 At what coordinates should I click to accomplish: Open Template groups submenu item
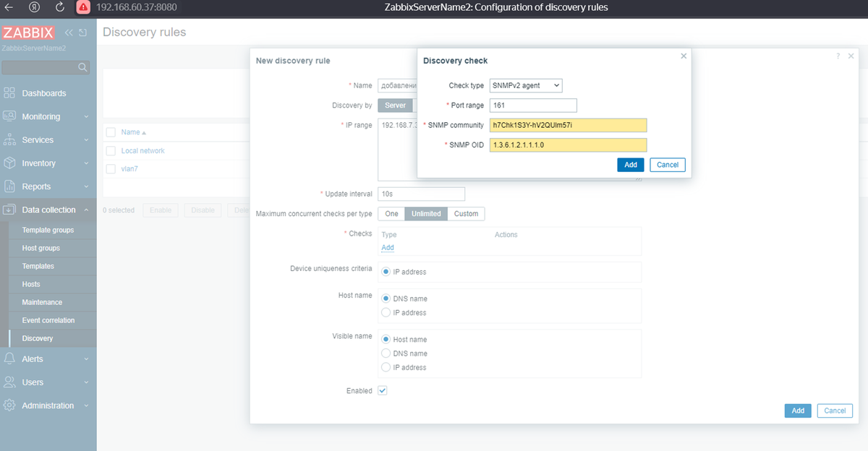pos(48,230)
